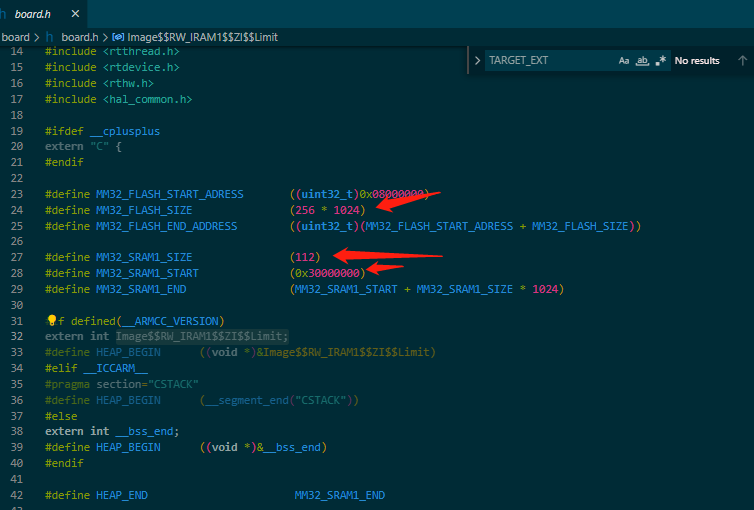The width and height of the screenshot is (754, 510).
Task: Click HEAP_BEGIN macro on line 39
Action: 128,447
